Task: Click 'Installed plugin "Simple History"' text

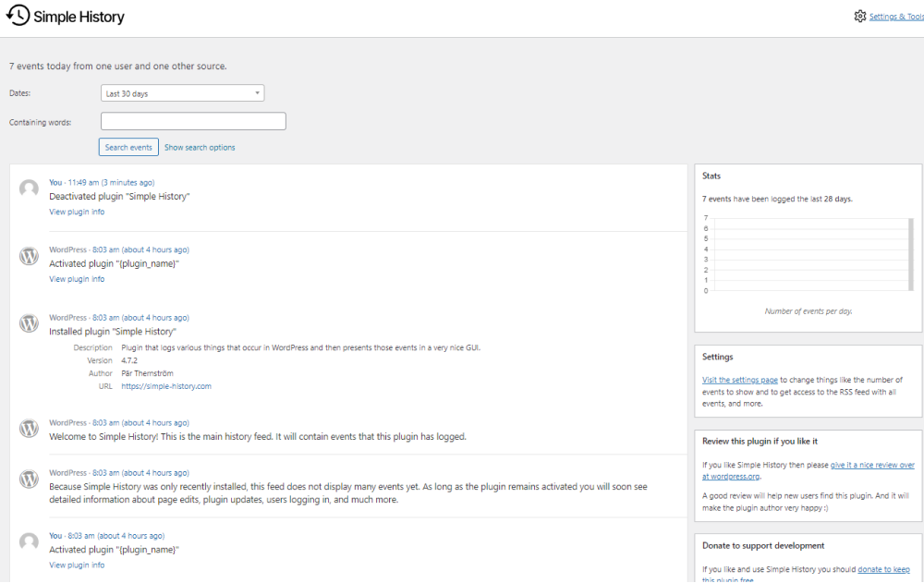Action: coord(112,332)
